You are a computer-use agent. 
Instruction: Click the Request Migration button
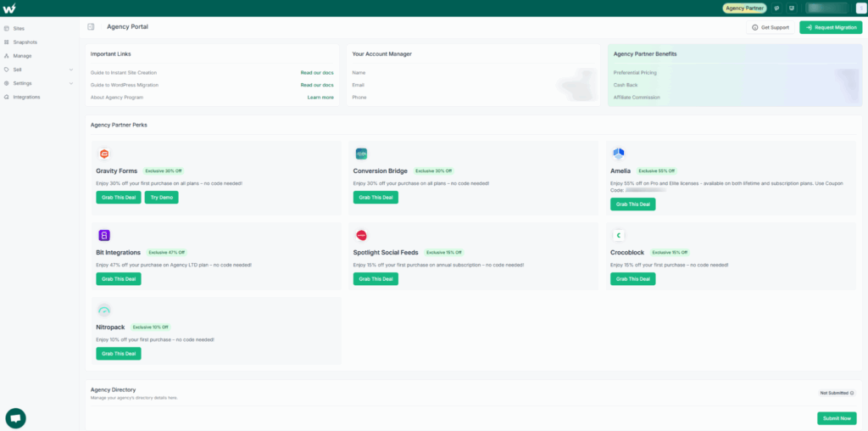[831, 27]
